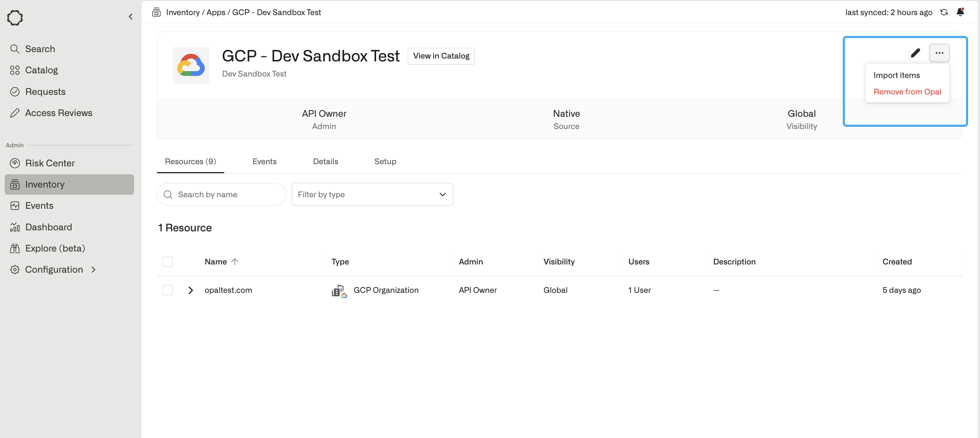980x438 pixels.
Task: Select Import items from the menu
Action: [x=896, y=75]
